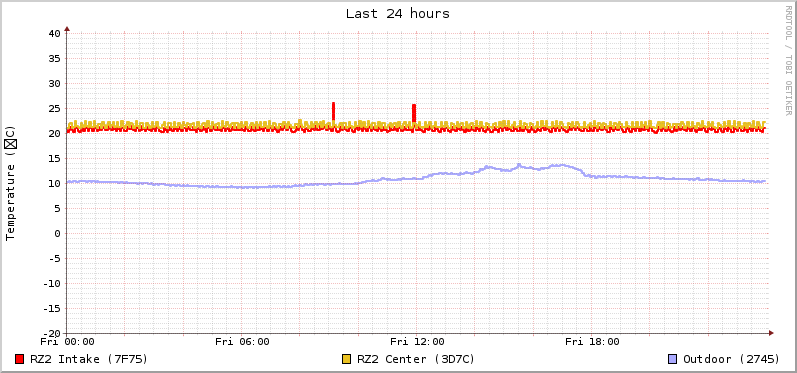The height and width of the screenshot is (373, 797).
Task: Click the Fri 18:00 time axis label
Action: pos(592,342)
